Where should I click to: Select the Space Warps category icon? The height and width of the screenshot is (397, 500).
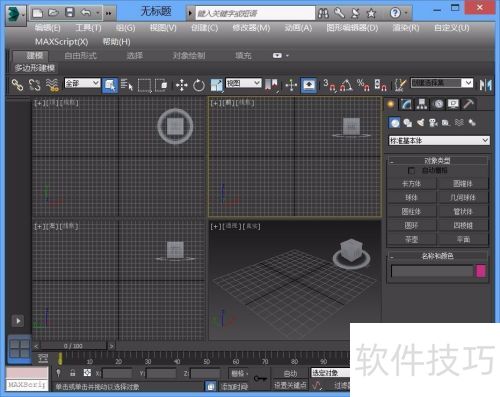pyautogui.click(x=459, y=123)
